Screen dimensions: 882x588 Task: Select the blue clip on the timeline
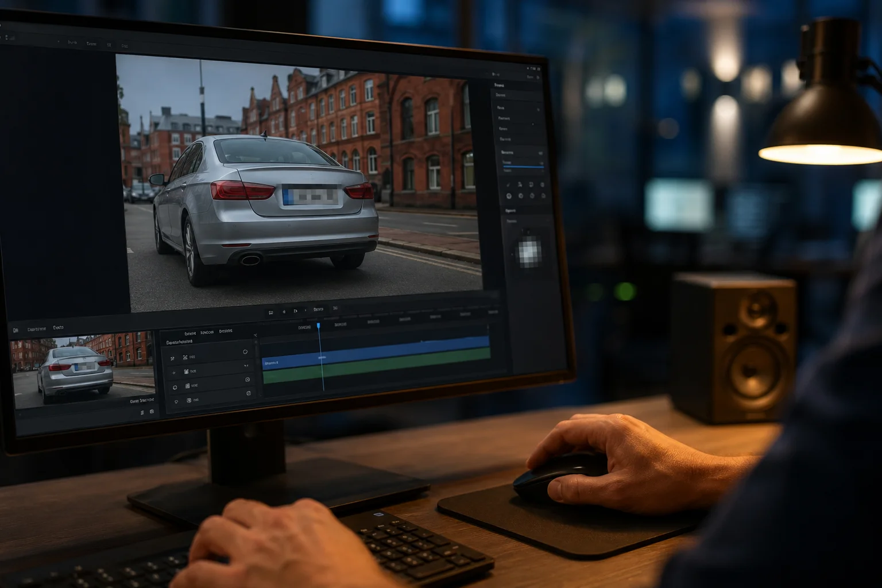(376, 353)
